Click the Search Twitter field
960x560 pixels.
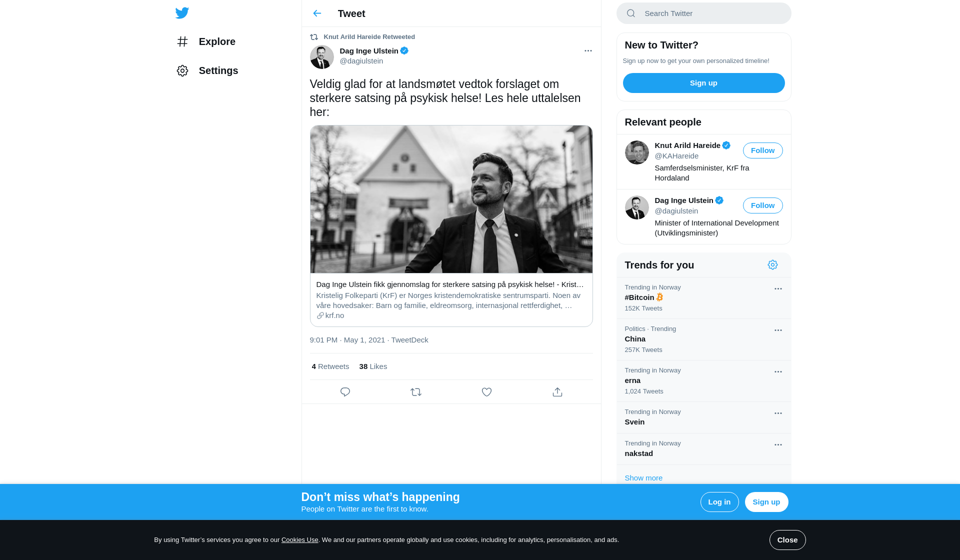704,13
